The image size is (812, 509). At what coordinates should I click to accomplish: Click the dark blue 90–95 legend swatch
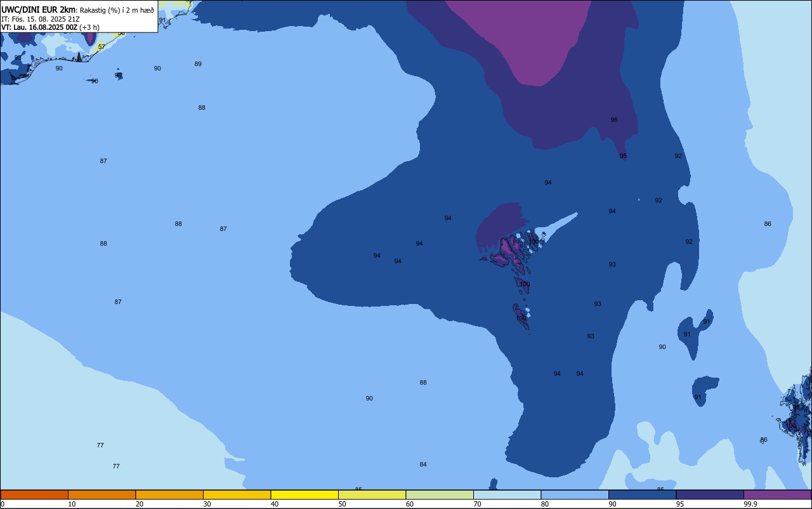[642, 494]
